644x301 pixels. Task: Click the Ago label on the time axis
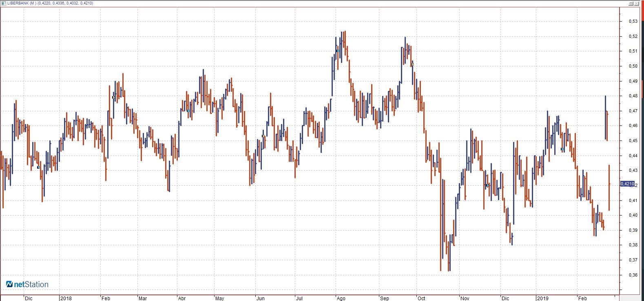click(x=341, y=299)
